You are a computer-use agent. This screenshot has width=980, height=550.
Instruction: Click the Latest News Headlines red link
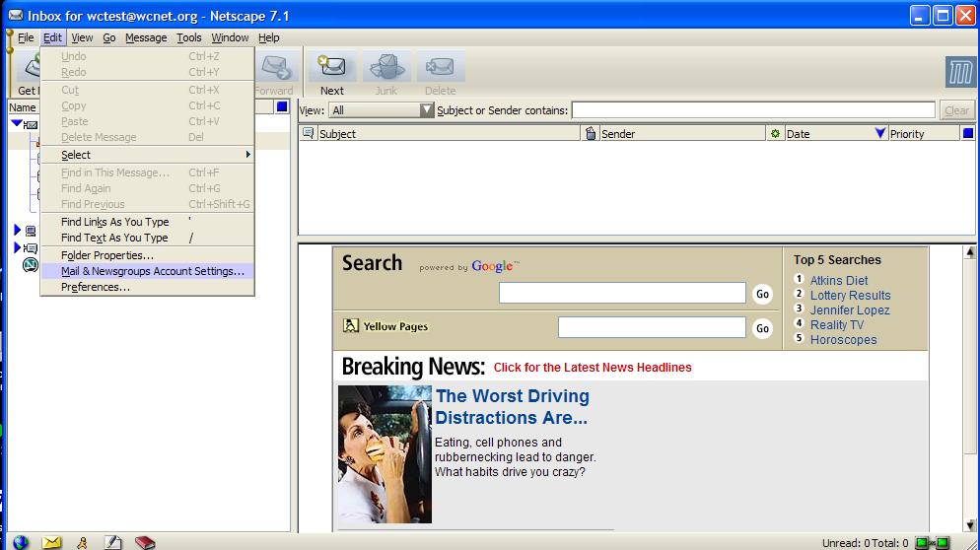[x=593, y=368]
